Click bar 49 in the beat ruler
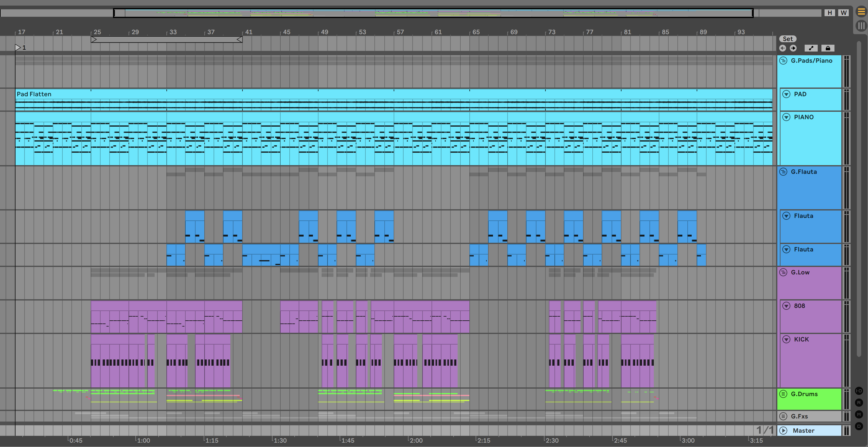The image size is (868, 447). [324, 32]
